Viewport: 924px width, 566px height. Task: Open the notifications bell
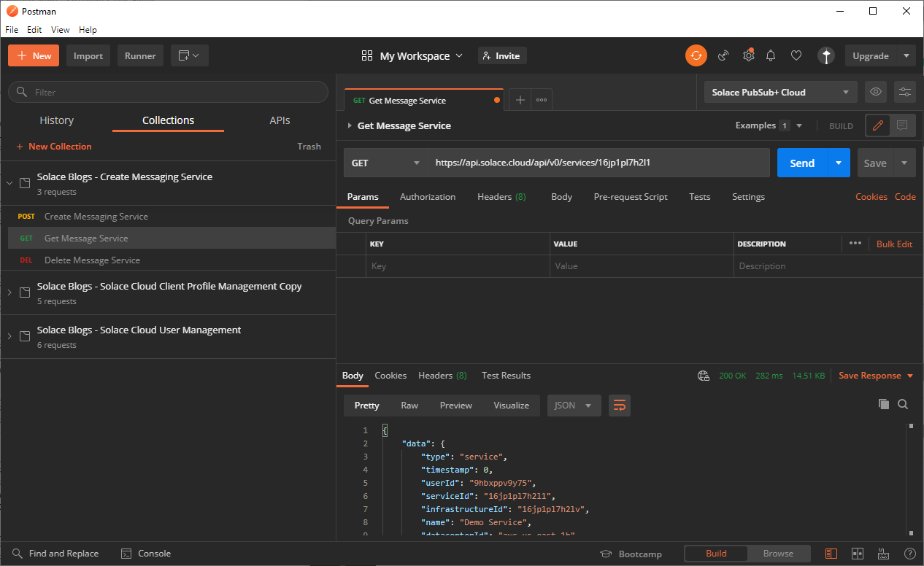771,55
